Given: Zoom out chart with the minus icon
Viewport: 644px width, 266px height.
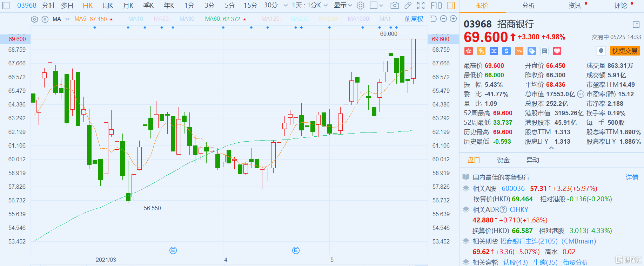Looking at the screenshot, I should 443,19.
